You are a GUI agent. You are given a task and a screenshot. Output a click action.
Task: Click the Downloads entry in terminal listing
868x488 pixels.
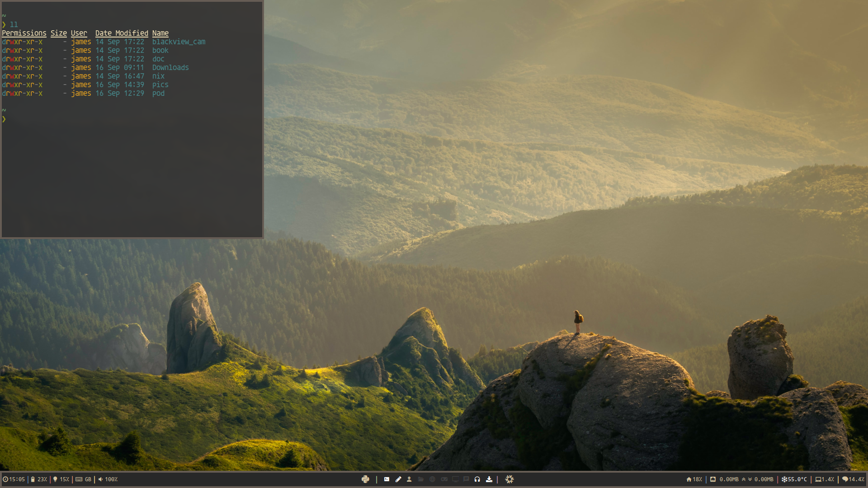[170, 67]
